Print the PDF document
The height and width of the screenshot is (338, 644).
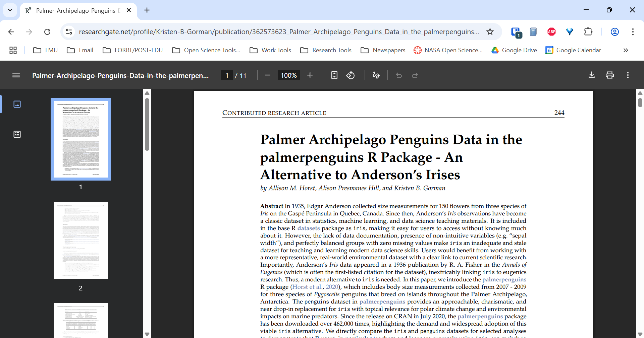(610, 75)
